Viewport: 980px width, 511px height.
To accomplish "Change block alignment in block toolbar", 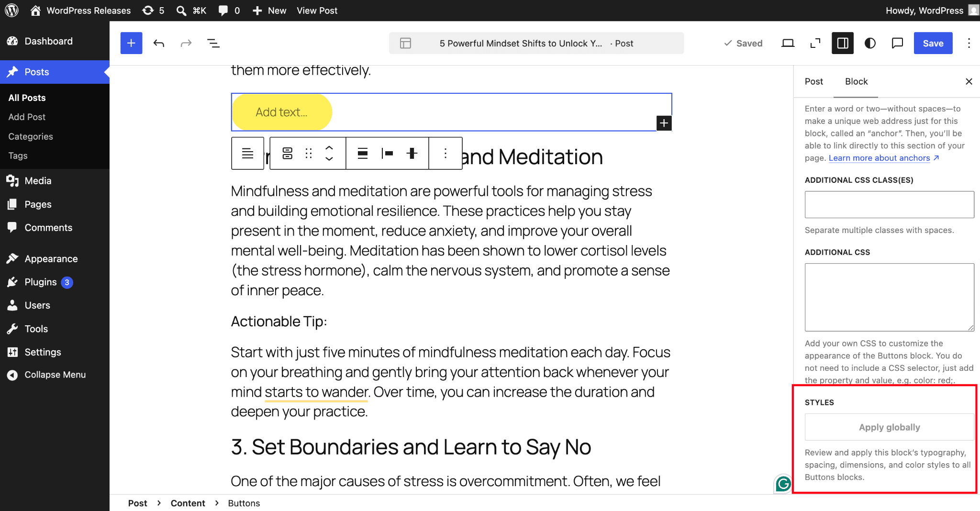I will (363, 153).
